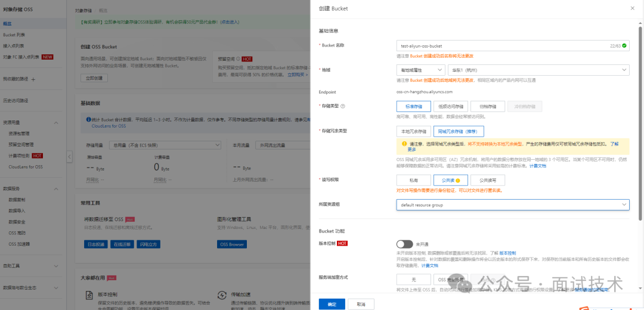Click the 立即创建 button
This screenshot has height=310, width=644.
[x=94, y=78]
